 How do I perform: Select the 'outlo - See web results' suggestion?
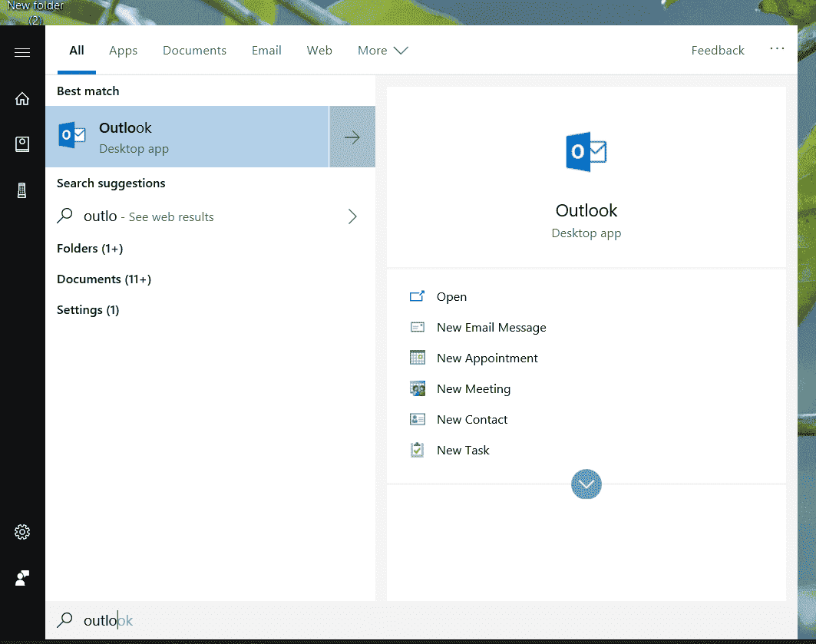tap(210, 216)
